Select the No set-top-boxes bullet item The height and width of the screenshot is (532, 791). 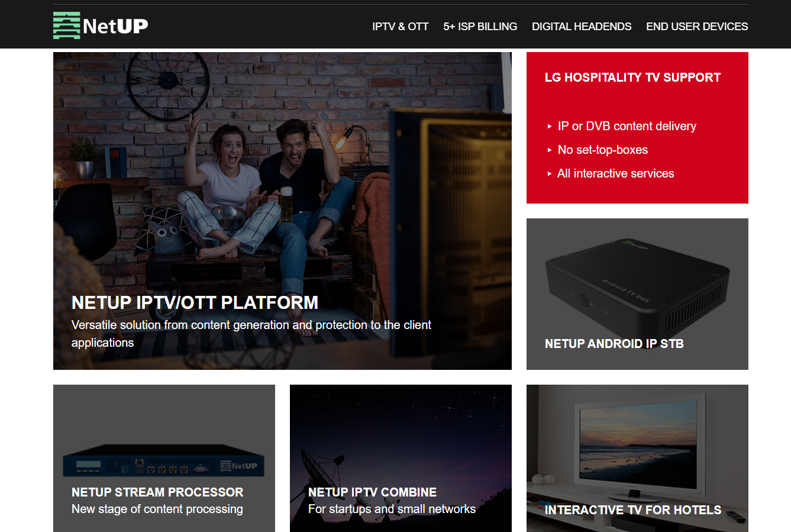click(x=602, y=150)
